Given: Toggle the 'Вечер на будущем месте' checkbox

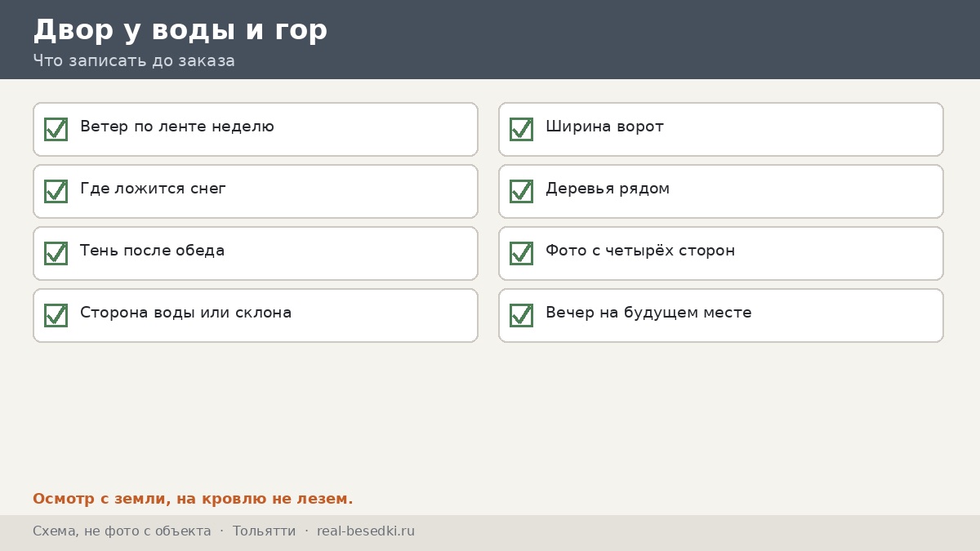Looking at the screenshot, I should coord(521,315).
